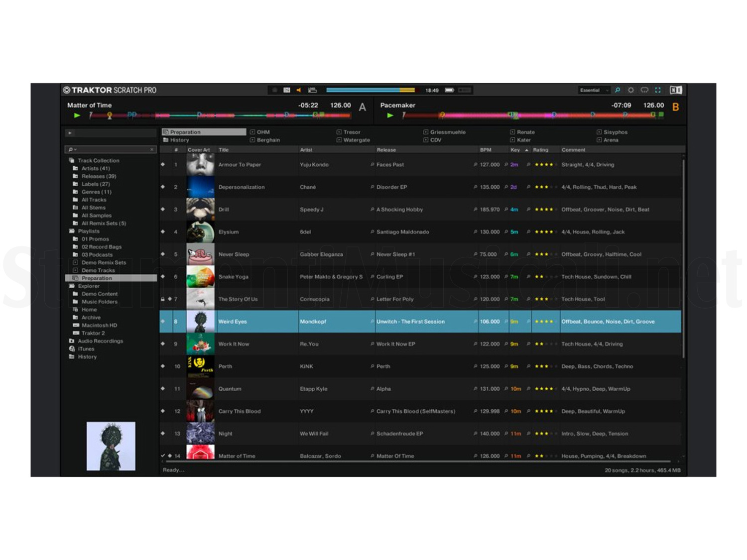Viewport: 747px width, 560px height.
Task: Play deck A track Matter of Time
Action: 77,115
